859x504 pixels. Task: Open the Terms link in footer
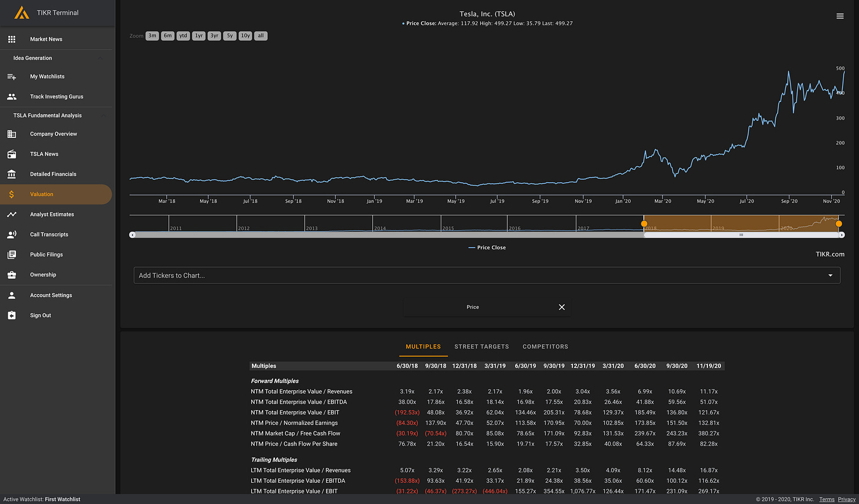tap(827, 499)
